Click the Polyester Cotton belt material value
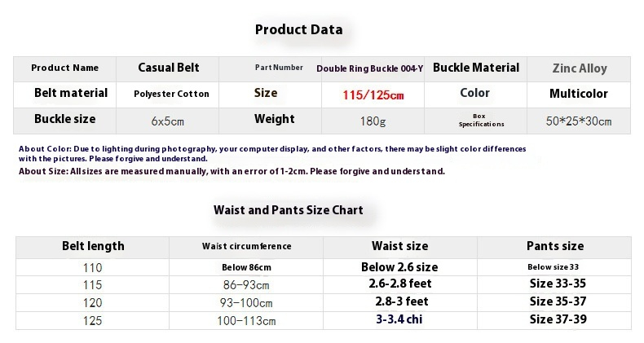This screenshot has height=343, width=644. [171, 94]
